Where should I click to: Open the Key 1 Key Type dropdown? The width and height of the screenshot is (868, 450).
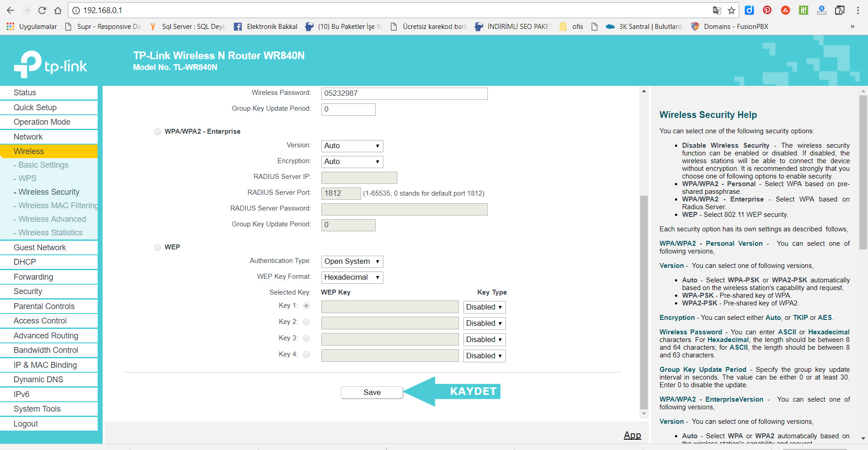(x=484, y=307)
